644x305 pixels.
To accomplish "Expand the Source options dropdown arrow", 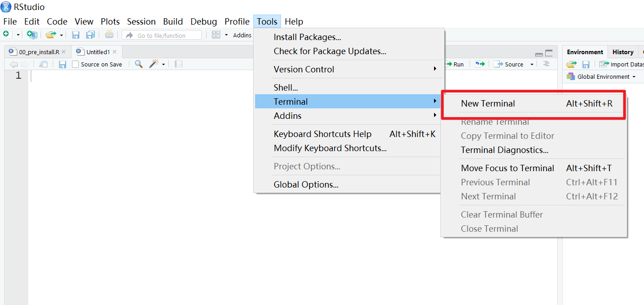I will point(532,64).
